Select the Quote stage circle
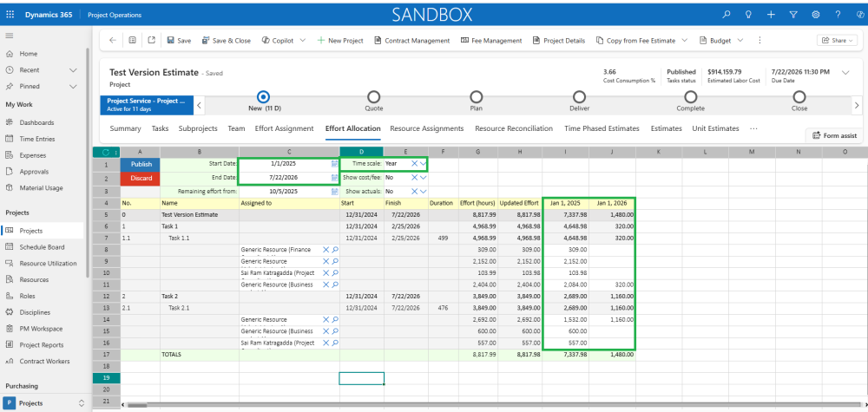868x412 pixels. pos(373,97)
